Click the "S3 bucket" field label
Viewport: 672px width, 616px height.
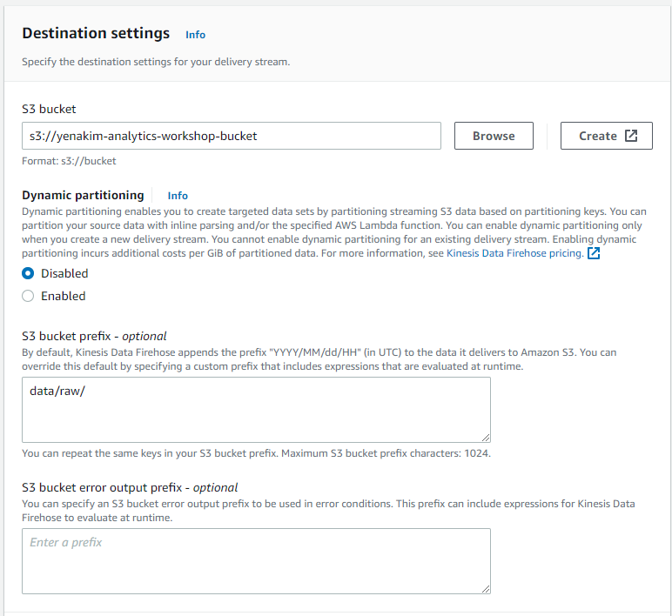click(x=49, y=110)
